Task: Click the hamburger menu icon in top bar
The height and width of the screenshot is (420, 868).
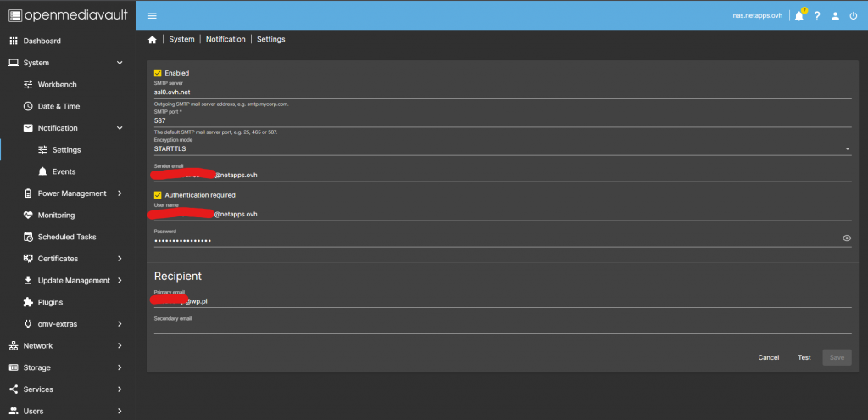Action: coord(152,15)
